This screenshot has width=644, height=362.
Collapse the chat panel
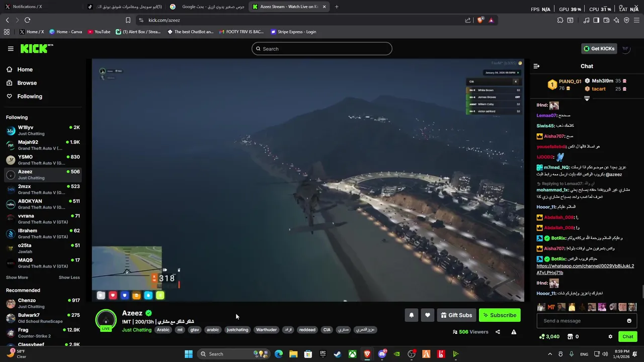tap(536, 66)
